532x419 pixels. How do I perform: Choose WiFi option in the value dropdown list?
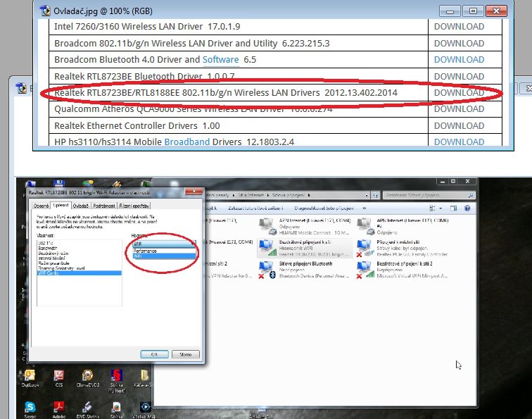click(x=164, y=256)
